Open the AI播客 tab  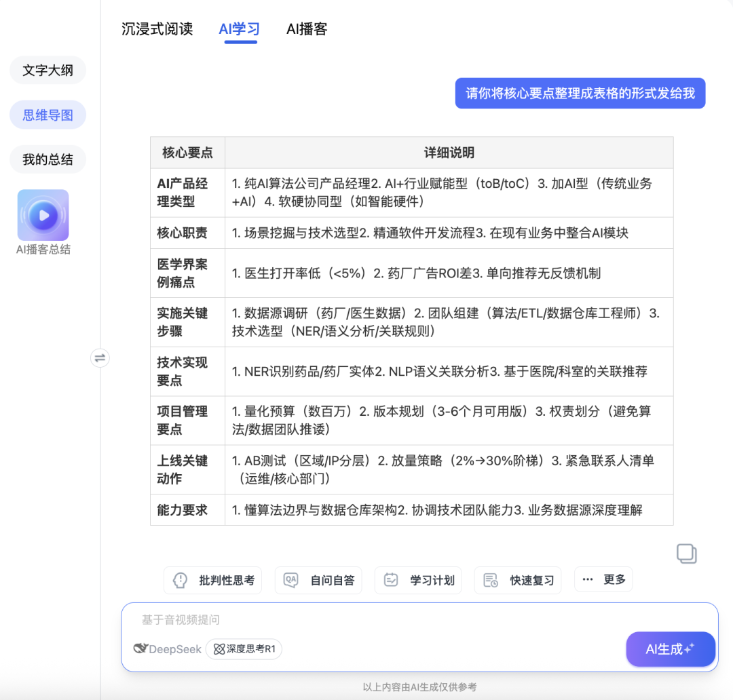tap(307, 29)
